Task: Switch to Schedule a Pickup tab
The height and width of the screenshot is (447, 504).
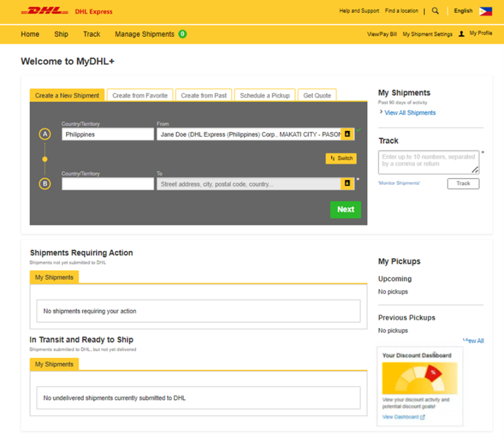Action: tap(265, 95)
